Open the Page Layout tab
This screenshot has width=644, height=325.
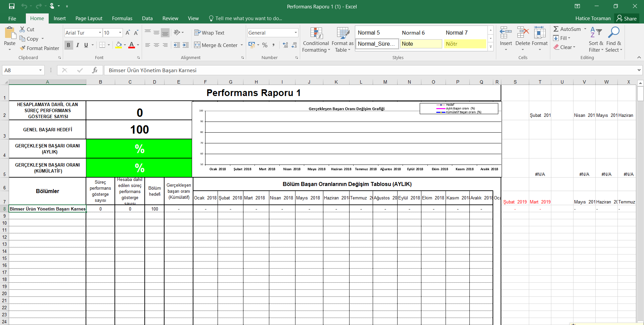[x=89, y=18]
